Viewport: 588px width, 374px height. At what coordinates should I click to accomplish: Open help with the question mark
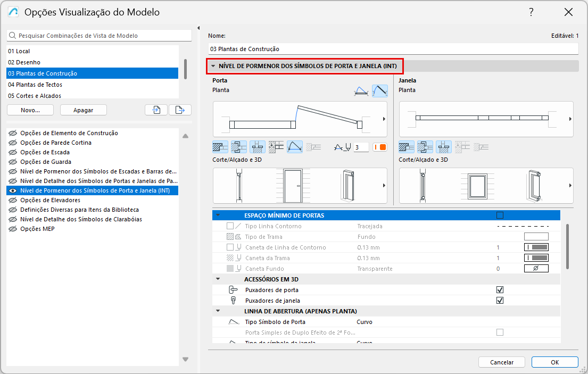pos(531,12)
